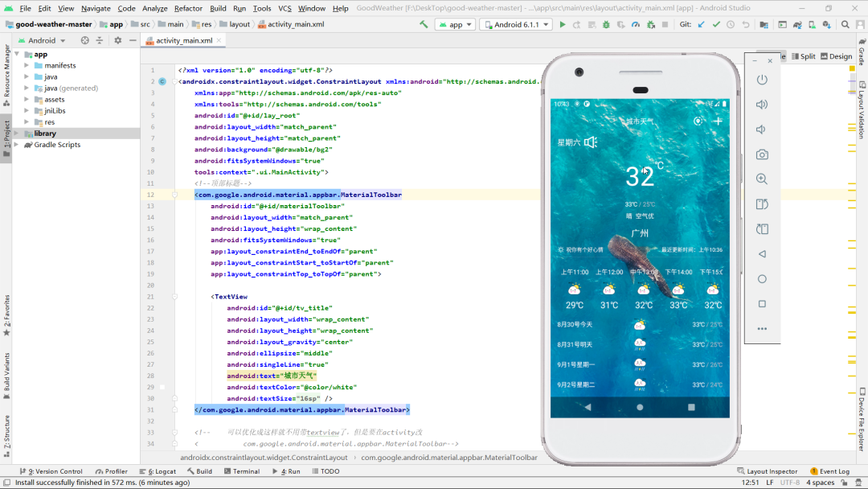Rotate emulator left icon

click(x=762, y=203)
